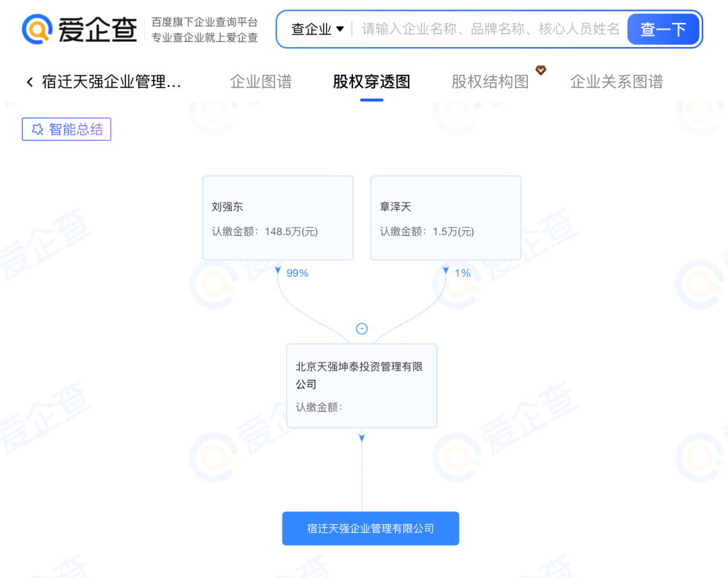Screen dimensions: 728x578
Task: Open the 查企业 search type dropdown
Action: click(x=317, y=29)
